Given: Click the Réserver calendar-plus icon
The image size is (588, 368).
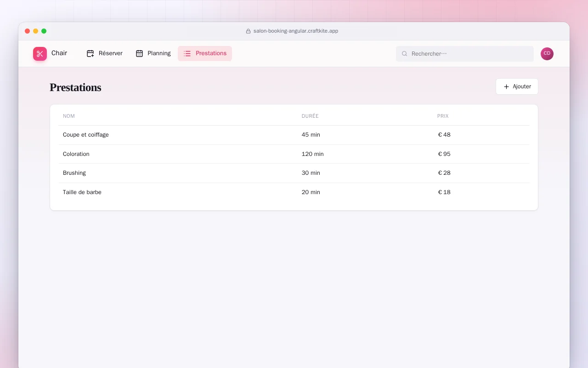Looking at the screenshot, I should (90, 53).
